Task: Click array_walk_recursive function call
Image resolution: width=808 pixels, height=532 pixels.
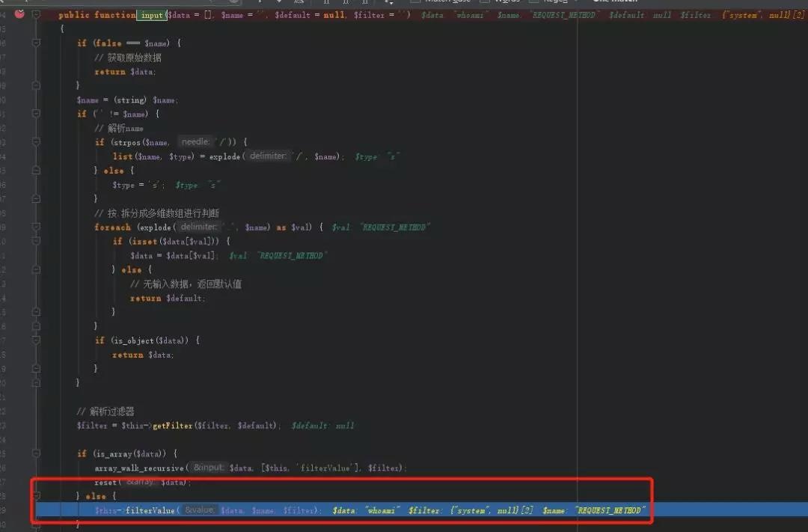Action: [x=140, y=468]
